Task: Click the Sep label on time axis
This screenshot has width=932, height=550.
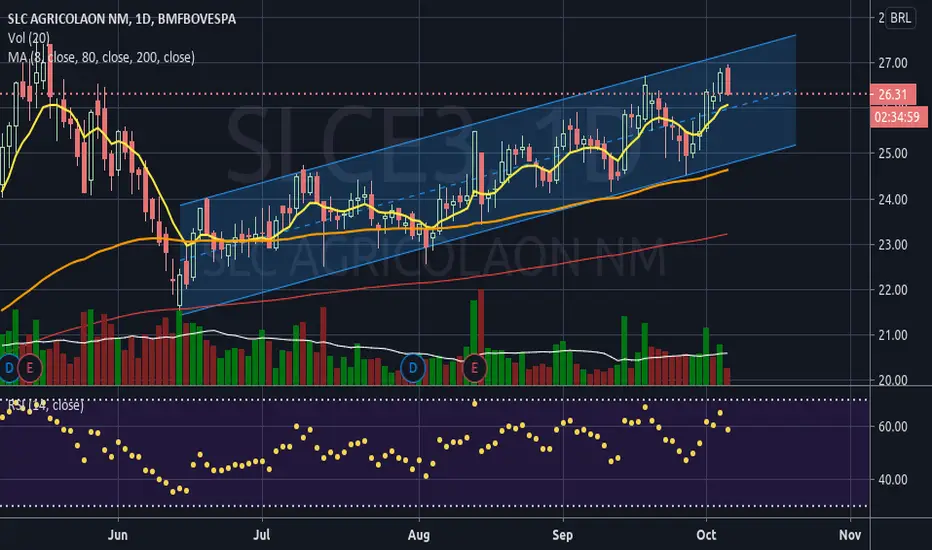Action: 562,535
